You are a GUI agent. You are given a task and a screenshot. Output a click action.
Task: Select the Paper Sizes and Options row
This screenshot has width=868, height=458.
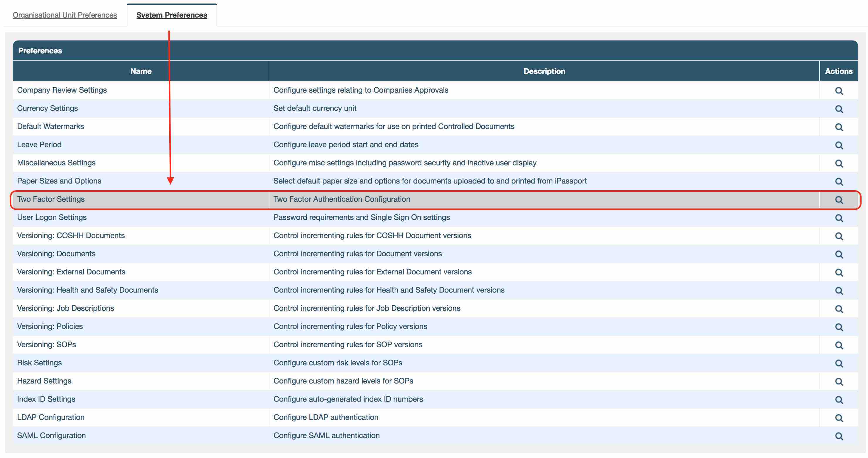(x=59, y=181)
